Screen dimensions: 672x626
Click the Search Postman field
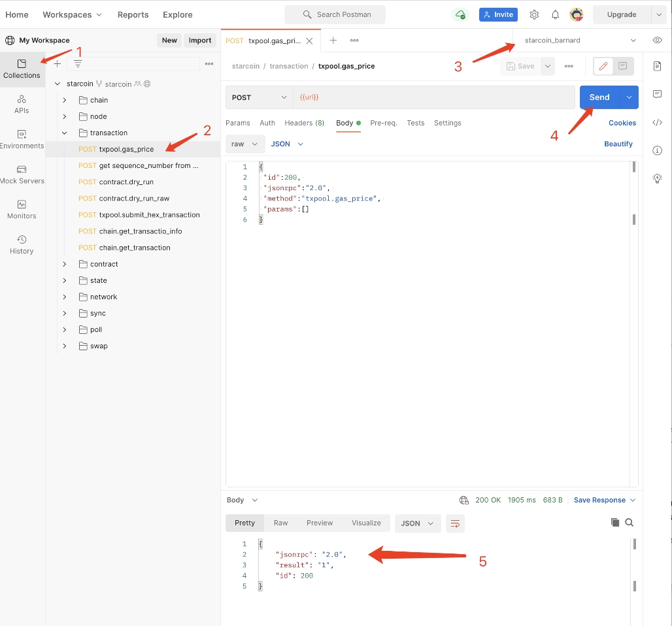pos(335,14)
